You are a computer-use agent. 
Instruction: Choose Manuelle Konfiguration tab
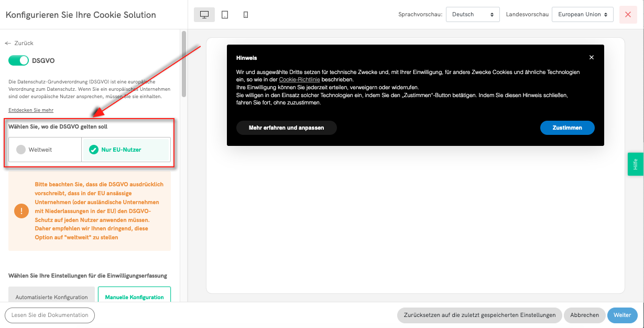coord(134,297)
